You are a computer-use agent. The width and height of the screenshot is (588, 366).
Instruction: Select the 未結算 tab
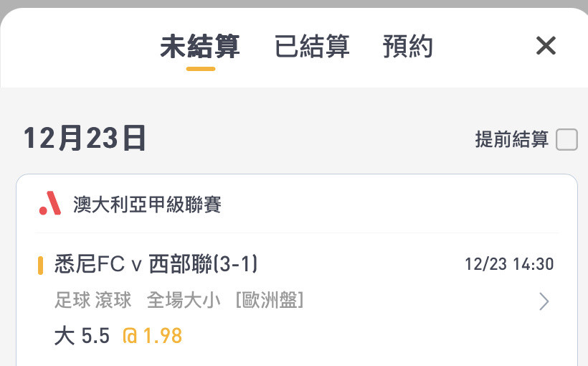tap(200, 46)
